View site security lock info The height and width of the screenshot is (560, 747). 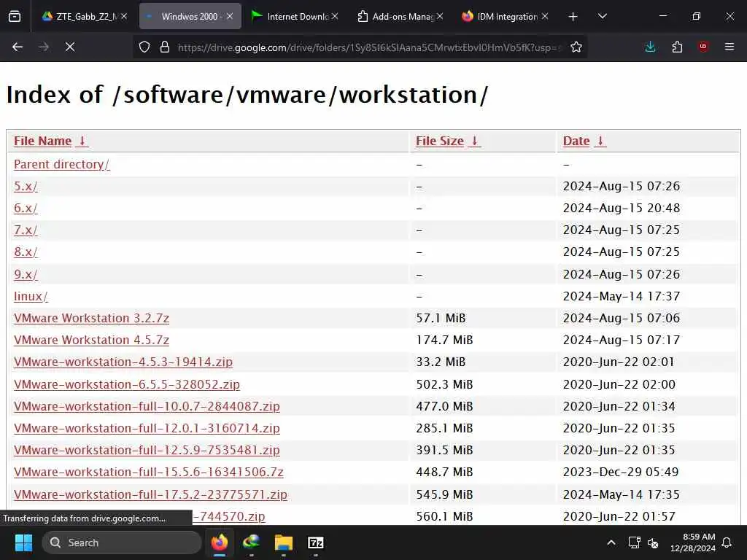(x=165, y=47)
